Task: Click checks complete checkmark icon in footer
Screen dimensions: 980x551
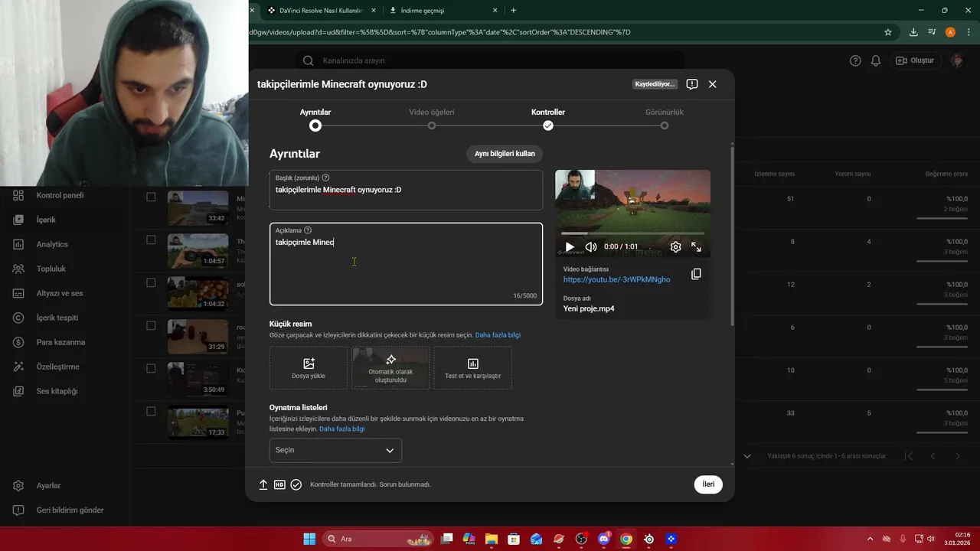Action: [296, 484]
